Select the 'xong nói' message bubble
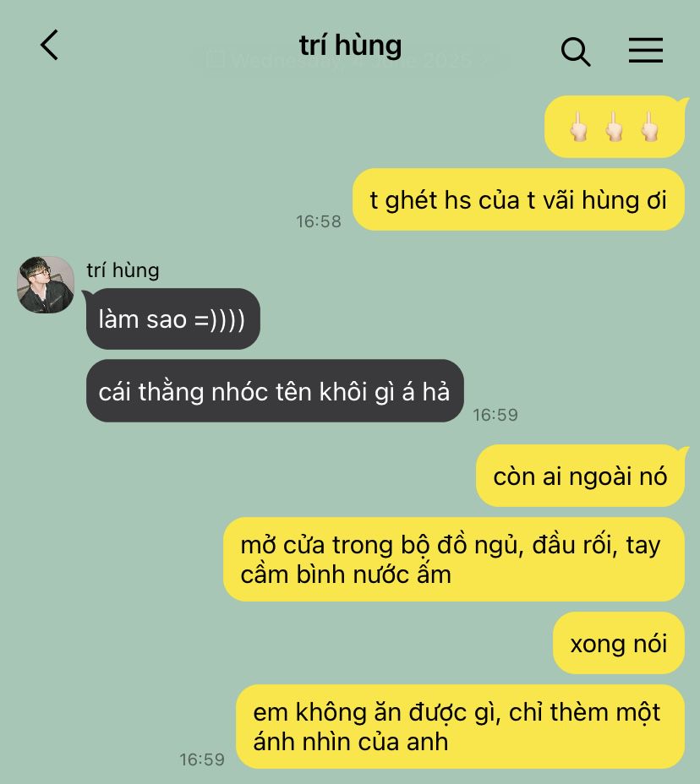The width and height of the screenshot is (700, 784). pyautogui.click(x=619, y=643)
